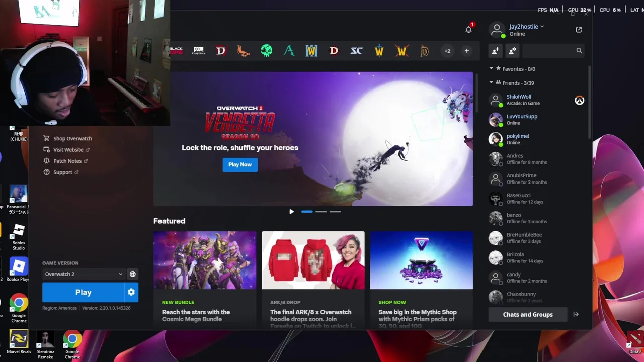Select the teal Avowed 'A' icon
This screenshot has width=644, height=362.
[289, 51]
